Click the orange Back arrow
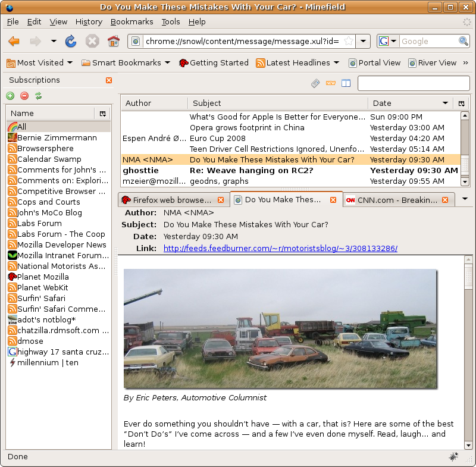Screen dimensions: 476x467 [14, 41]
